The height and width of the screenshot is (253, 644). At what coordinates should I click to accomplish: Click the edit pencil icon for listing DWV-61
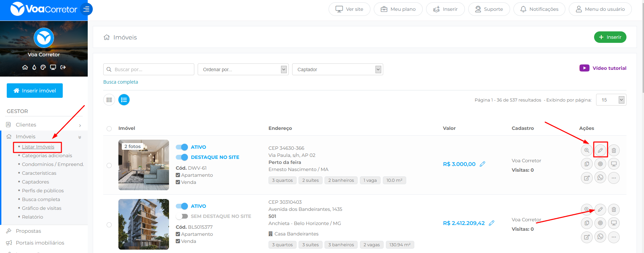(x=600, y=150)
